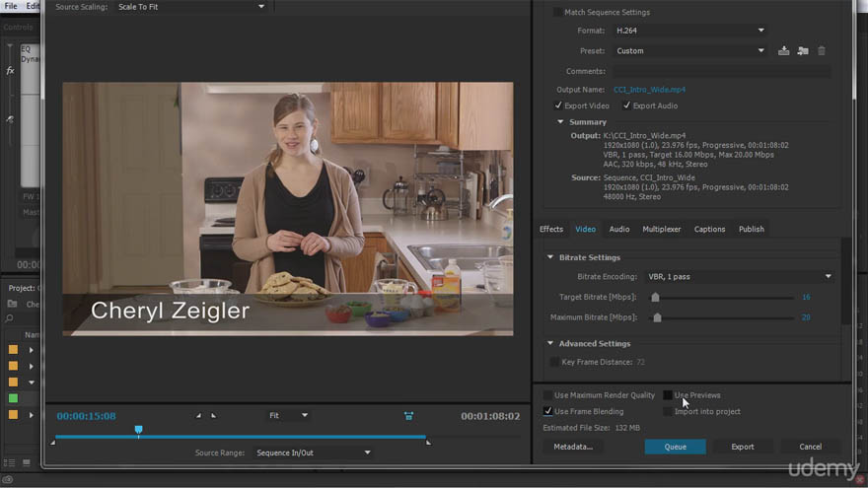Toggle the aspect ratio correction icon

click(x=408, y=416)
